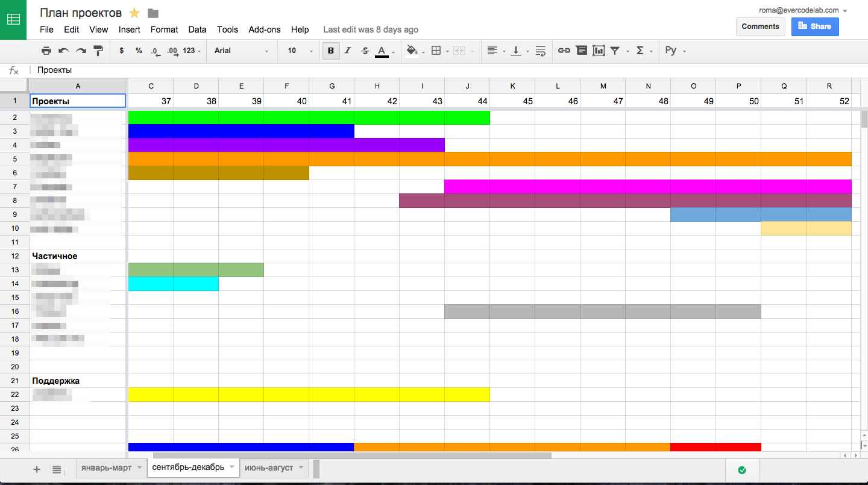This screenshot has height=485, width=868.
Task: Click the text color A swatch
Action: pyautogui.click(x=382, y=51)
